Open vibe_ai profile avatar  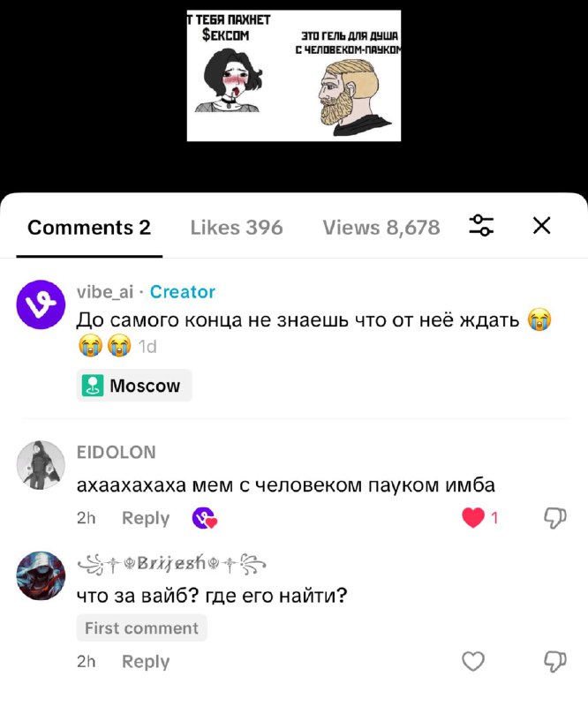tap(41, 304)
